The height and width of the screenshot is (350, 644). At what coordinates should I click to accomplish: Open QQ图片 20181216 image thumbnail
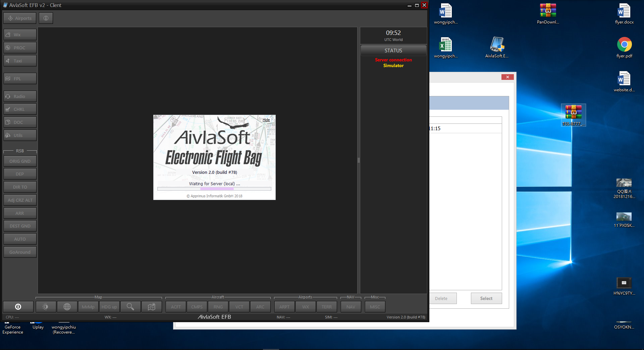[x=624, y=189]
